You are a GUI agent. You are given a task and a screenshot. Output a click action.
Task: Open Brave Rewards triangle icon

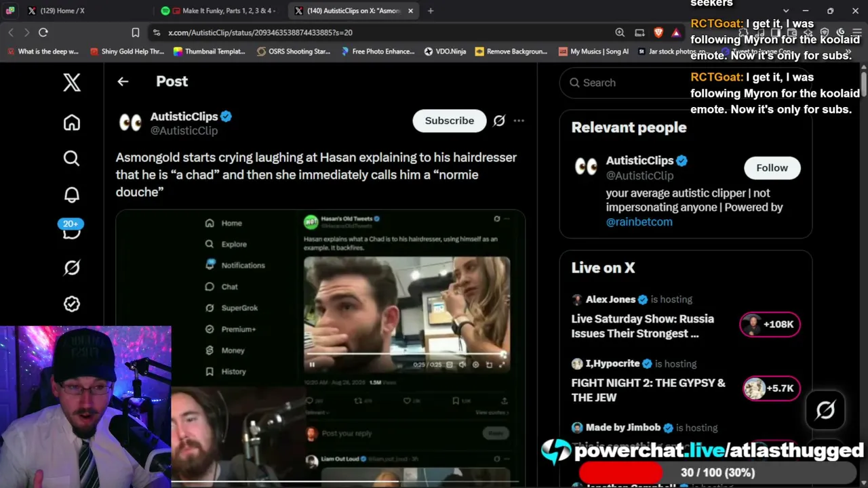coord(676,33)
